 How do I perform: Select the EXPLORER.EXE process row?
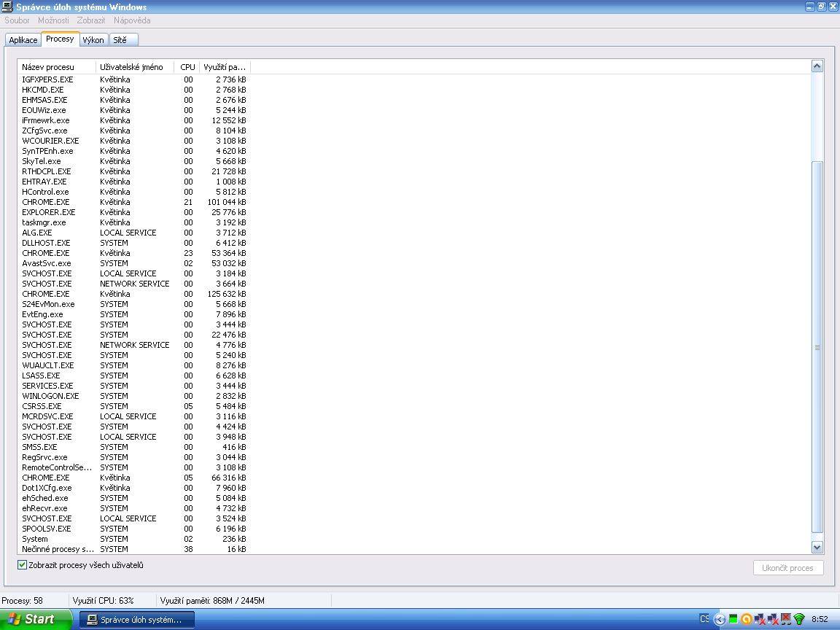pyautogui.click(x=134, y=212)
